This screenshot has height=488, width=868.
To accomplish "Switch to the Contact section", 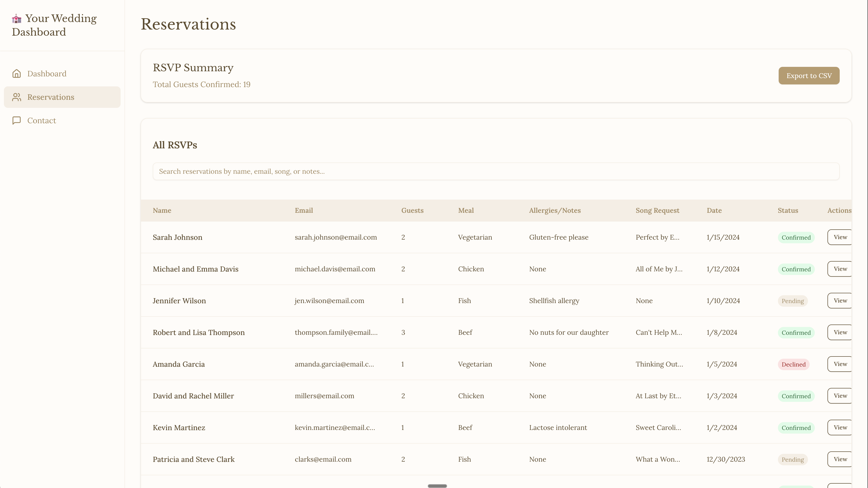I will click(x=41, y=120).
